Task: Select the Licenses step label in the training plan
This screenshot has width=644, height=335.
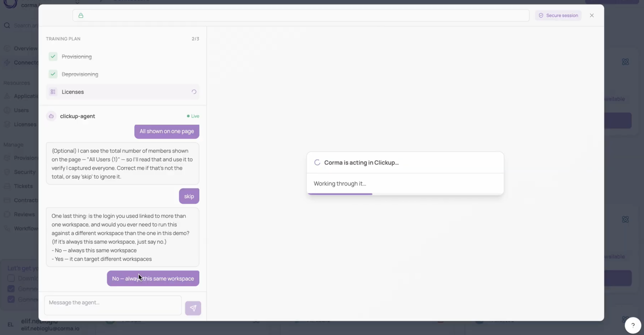Action: point(73,92)
